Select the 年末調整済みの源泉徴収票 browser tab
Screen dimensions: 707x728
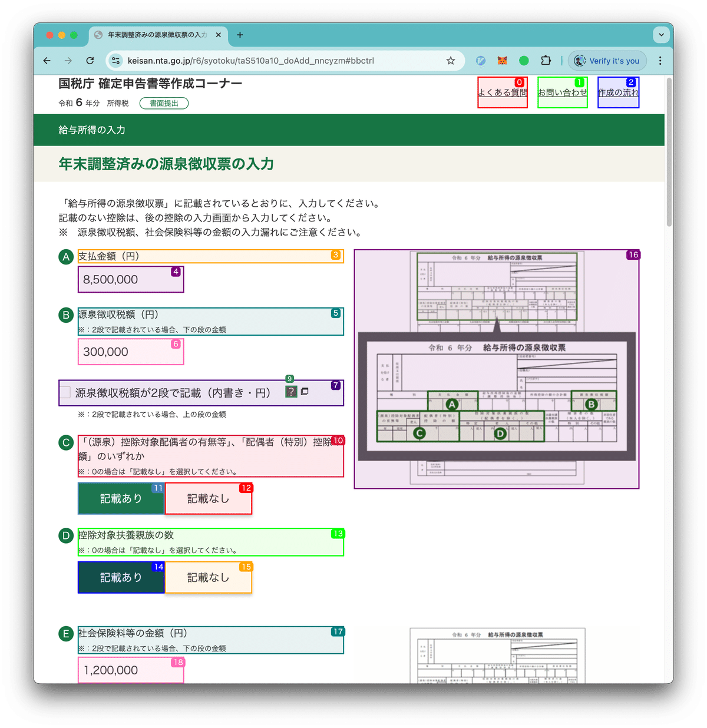[157, 35]
